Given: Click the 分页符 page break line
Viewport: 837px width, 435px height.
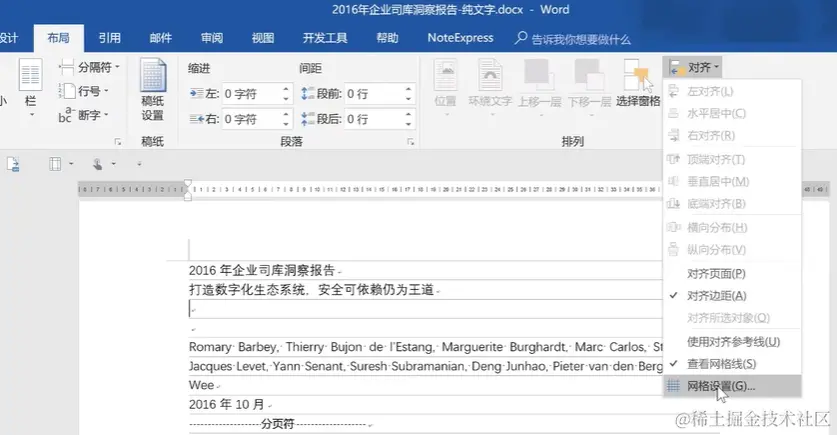Looking at the screenshot, I should tap(278, 424).
